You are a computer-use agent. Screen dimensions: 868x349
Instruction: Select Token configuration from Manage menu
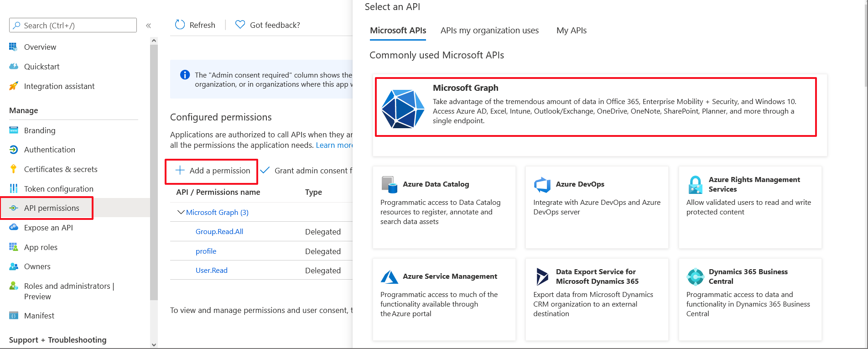click(58, 189)
